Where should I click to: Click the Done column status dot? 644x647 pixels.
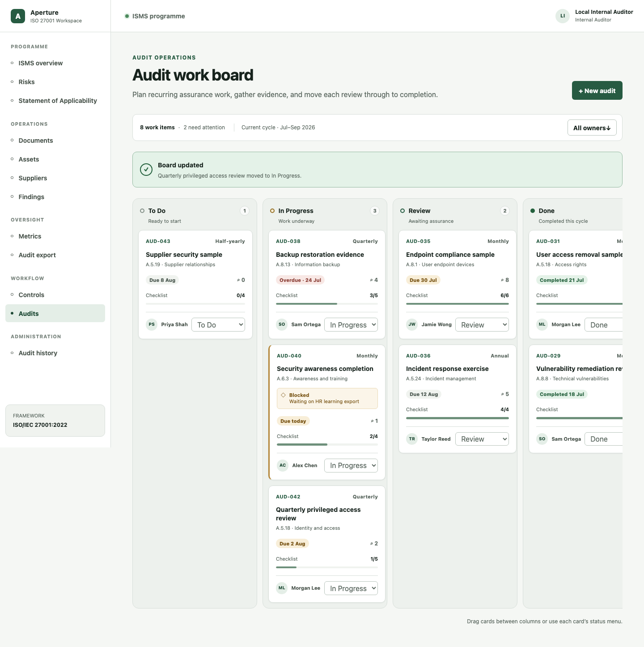coord(533,211)
